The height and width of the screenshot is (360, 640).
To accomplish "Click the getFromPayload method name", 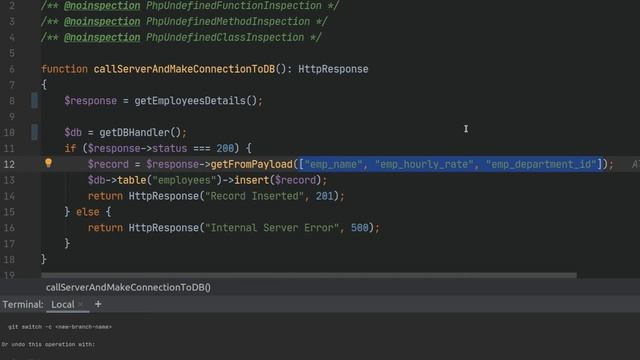I will [x=251, y=164].
